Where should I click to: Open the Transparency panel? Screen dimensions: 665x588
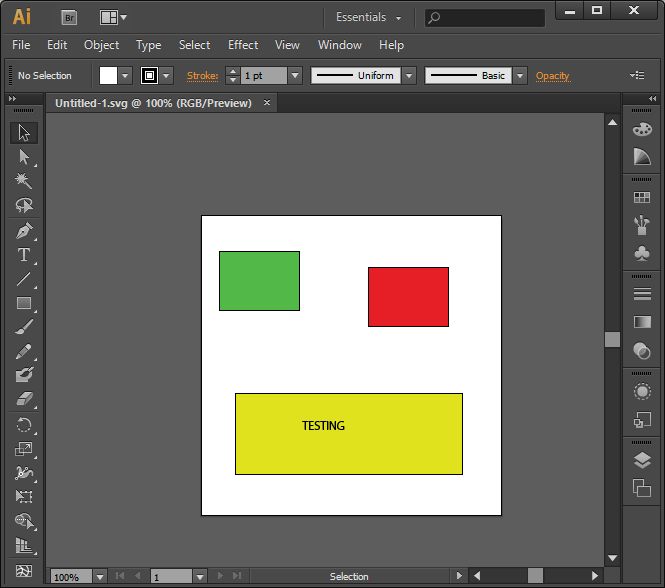pyautogui.click(x=642, y=351)
